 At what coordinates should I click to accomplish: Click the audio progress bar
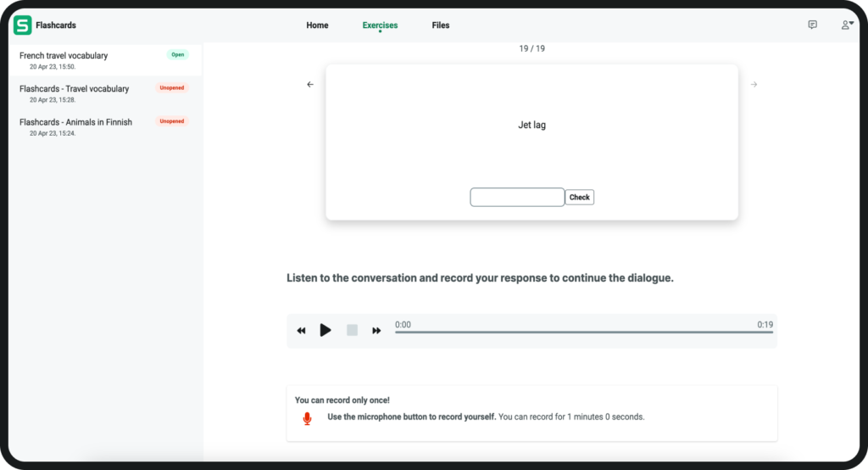[x=583, y=333]
